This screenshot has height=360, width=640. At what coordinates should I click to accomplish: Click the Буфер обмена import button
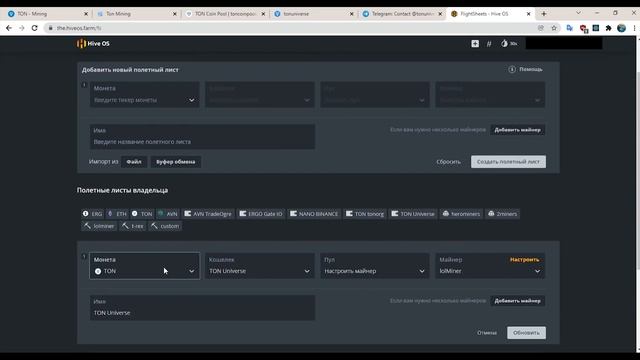(176, 162)
